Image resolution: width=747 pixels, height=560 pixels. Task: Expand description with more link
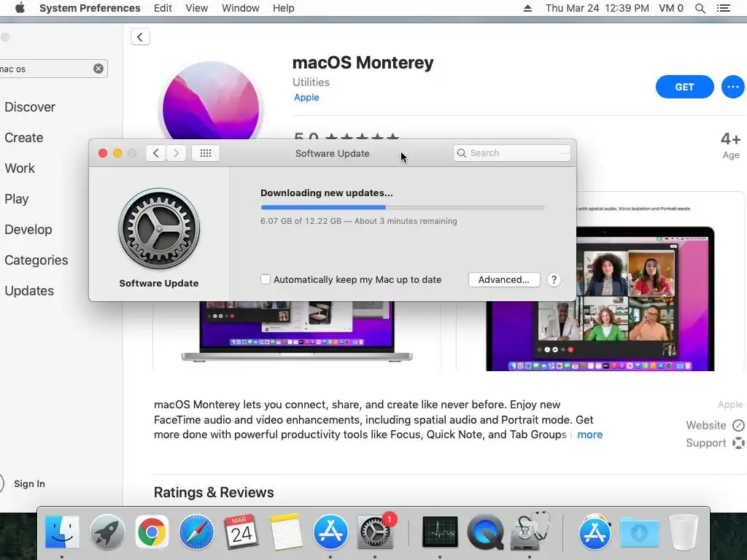pos(589,435)
